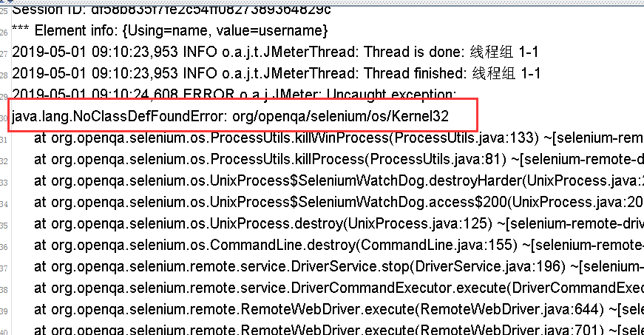The width and height of the screenshot is (644, 335).
Task: Click line number 26 in the gutter
Action: [4, 32]
